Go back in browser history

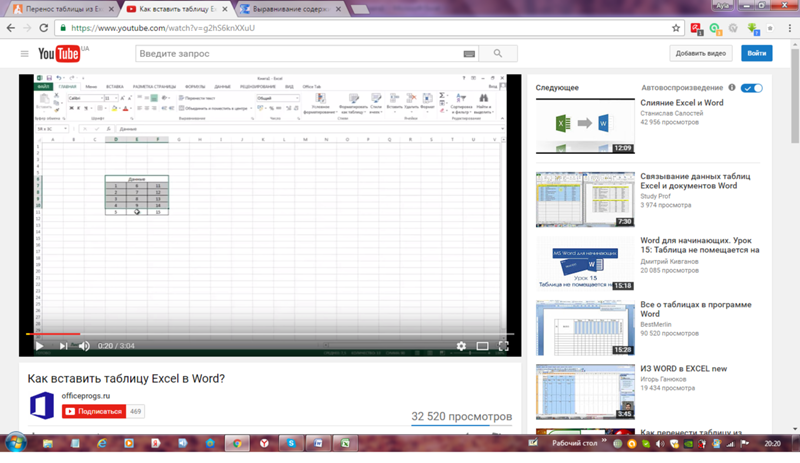pos(11,28)
